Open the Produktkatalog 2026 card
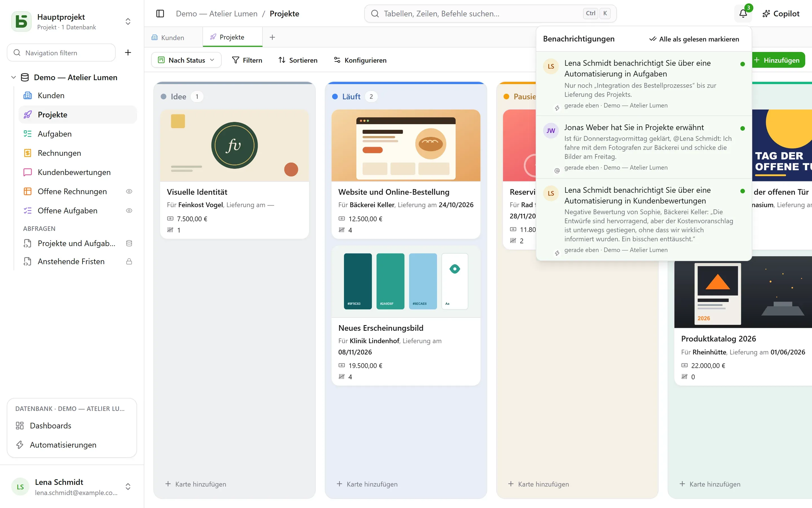Screen dimensions: 812x508 [x=743, y=321]
